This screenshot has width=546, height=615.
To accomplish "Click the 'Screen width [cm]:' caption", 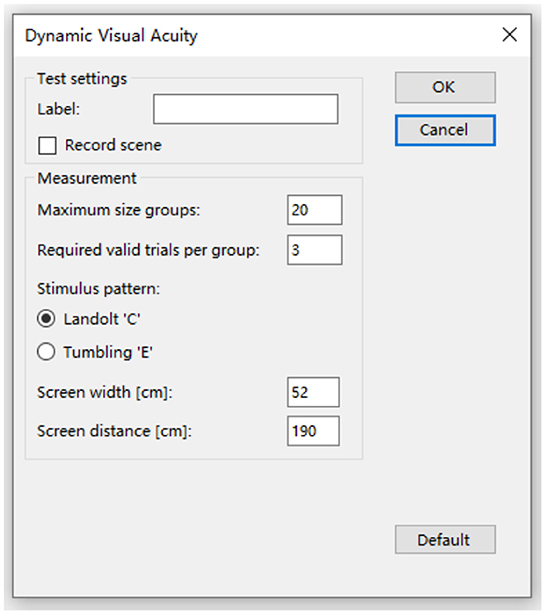I will click(x=105, y=393).
